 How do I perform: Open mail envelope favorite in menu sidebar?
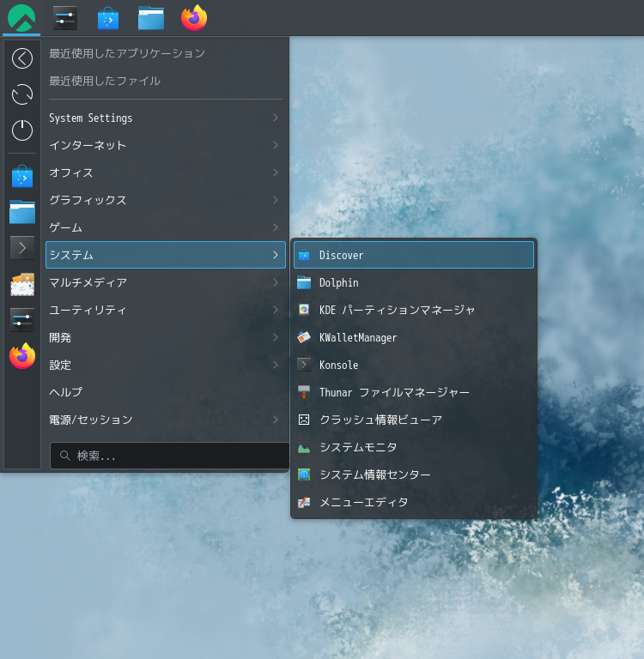(x=22, y=284)
